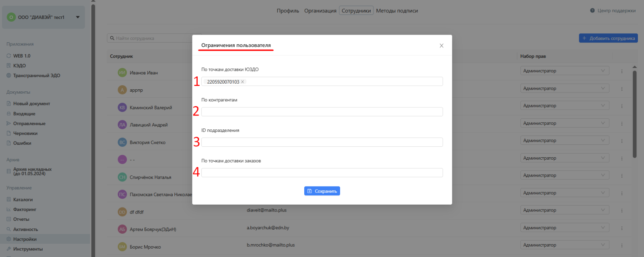Go to Методы подписи tab

[x=397, y=11]
